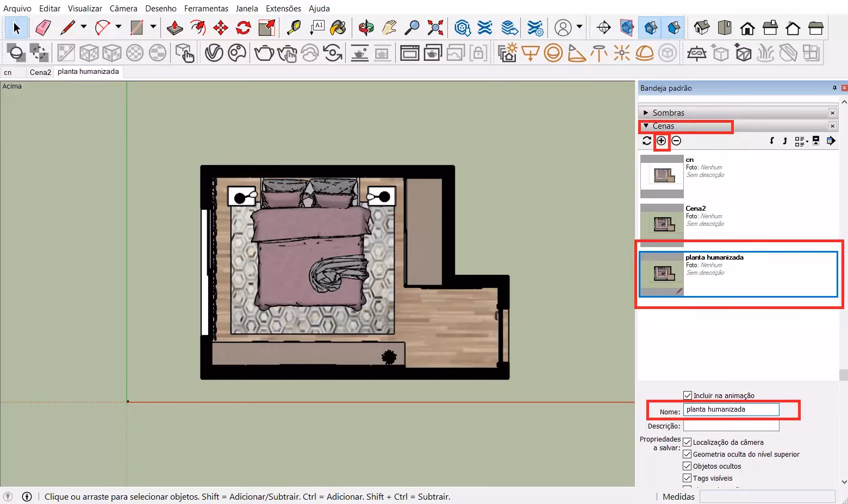Click the remove scene minus icon
Viewport: 848px width, 504px height.
tap(676, 141)
